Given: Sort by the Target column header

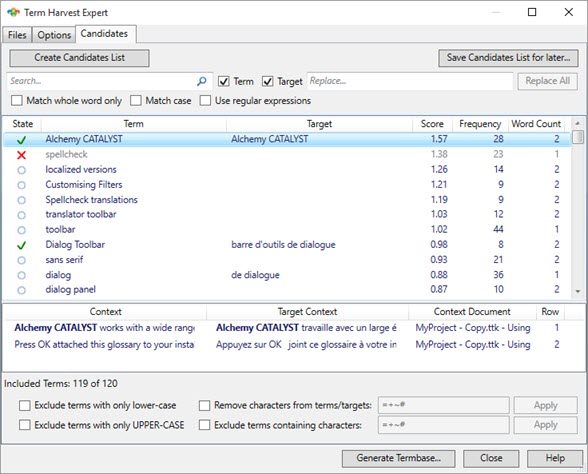Looking at the screenshot, I should [x=319, y=124].
